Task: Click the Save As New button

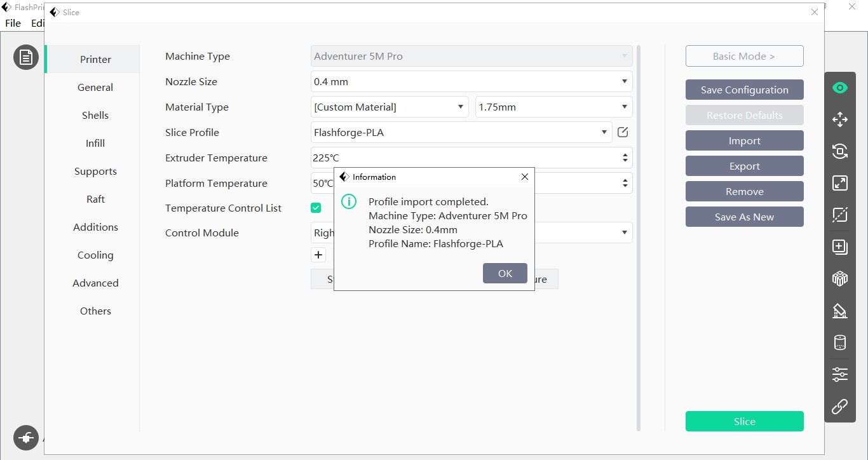Action: pos(744,217)
